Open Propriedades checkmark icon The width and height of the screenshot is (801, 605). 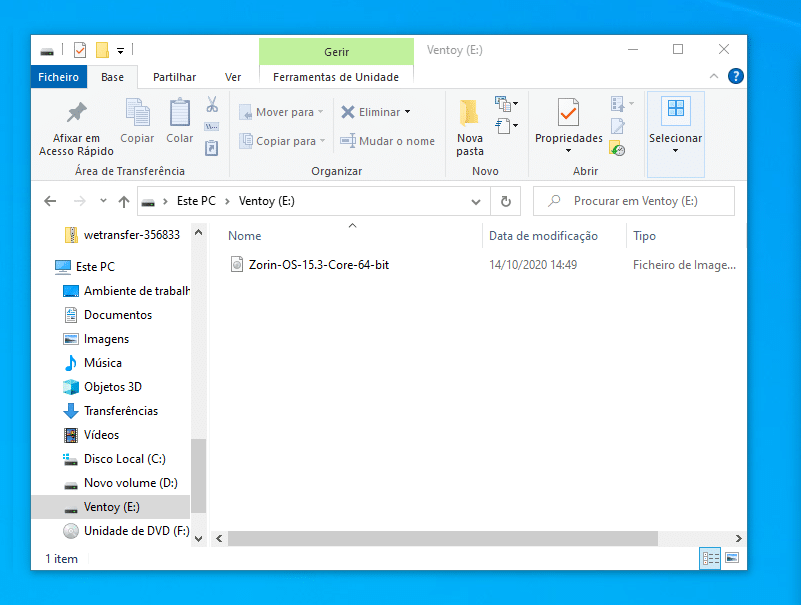(x=569, y=112)
